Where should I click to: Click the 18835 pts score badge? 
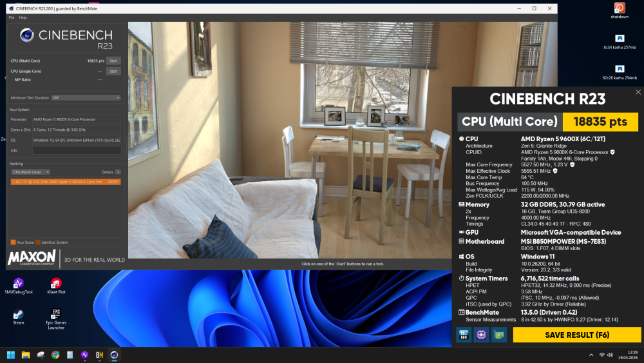click(600, 122)
